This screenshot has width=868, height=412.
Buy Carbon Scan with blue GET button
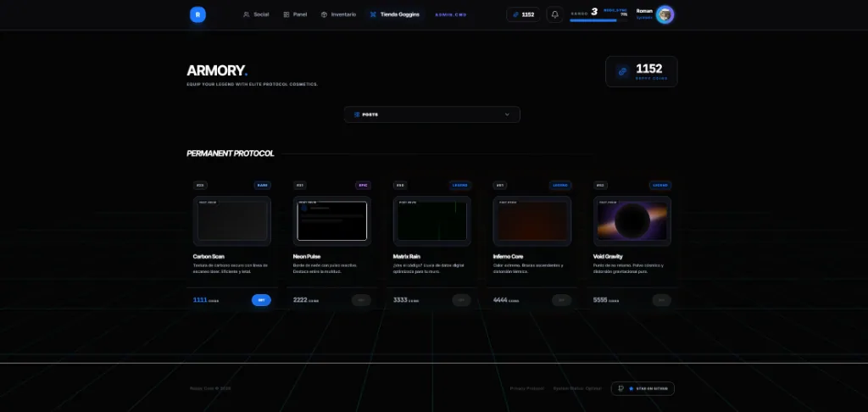261,300
